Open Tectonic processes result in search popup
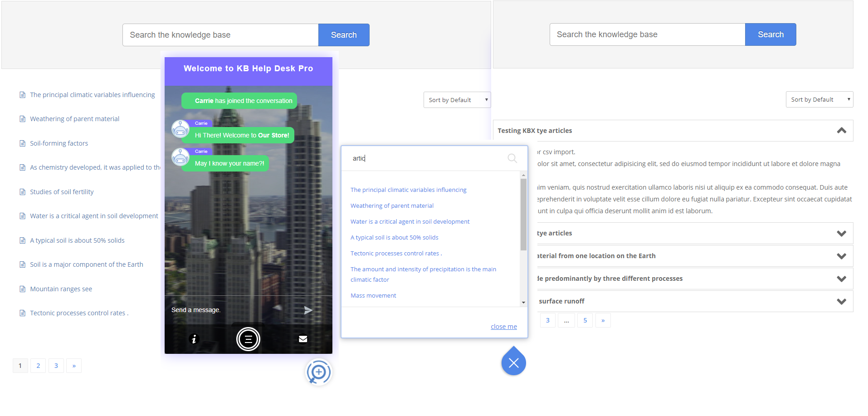 [396, 254]
